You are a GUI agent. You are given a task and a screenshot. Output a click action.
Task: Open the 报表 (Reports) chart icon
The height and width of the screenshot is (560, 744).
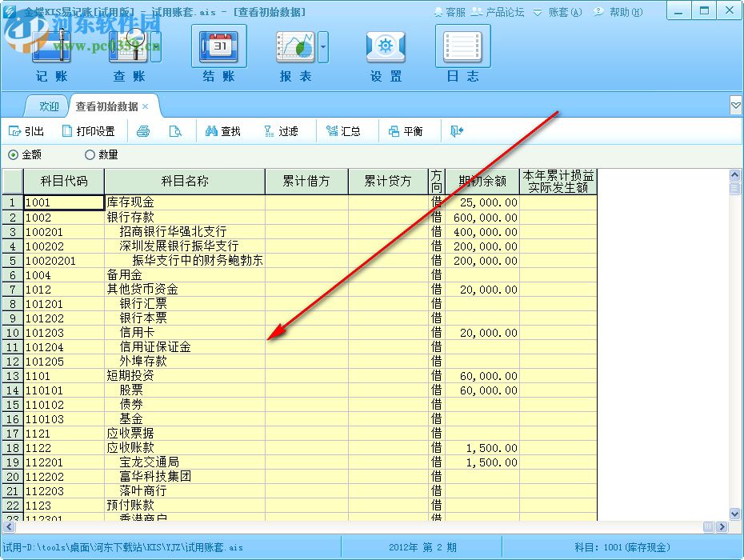click(x=294, y=48)
